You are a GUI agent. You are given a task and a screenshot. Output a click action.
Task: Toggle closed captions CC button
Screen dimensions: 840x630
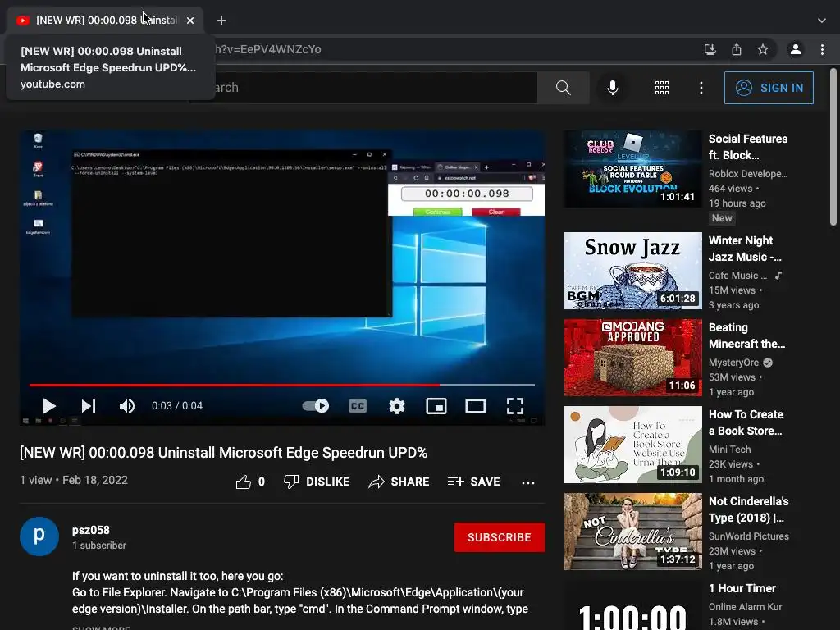coord(358,406)
